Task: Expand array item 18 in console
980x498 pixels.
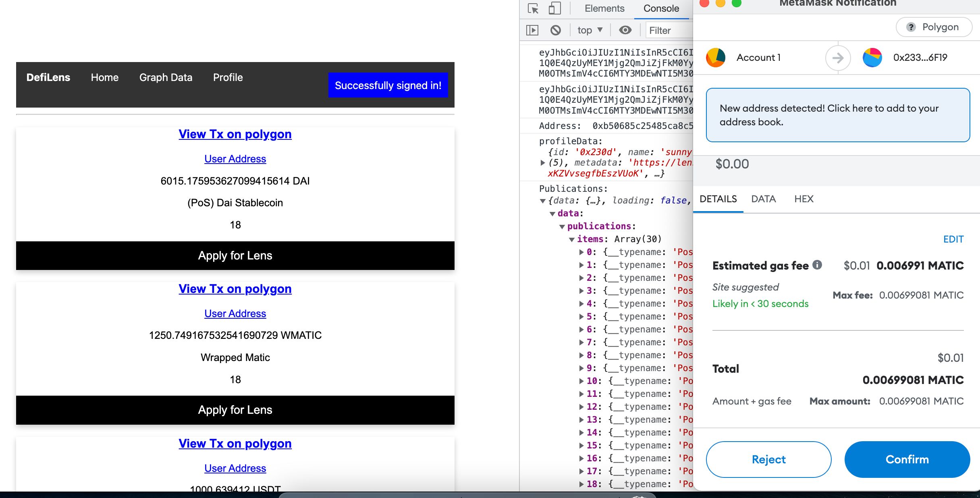Action: pyautogui.click(x=581, y=484)
